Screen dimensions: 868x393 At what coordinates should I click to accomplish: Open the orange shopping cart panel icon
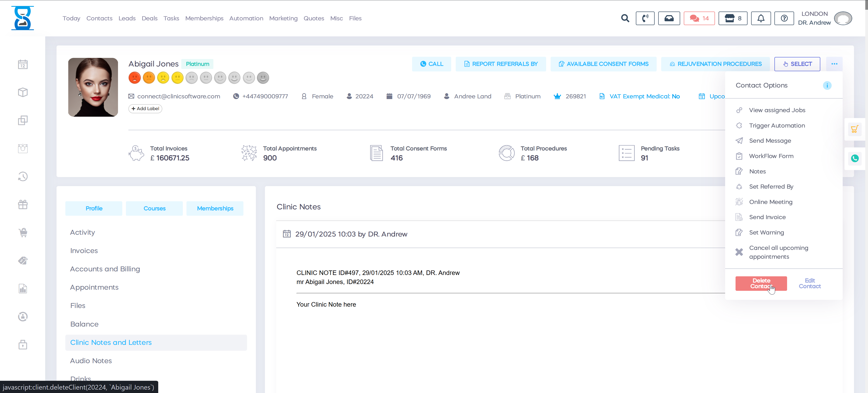coord(855,128)
